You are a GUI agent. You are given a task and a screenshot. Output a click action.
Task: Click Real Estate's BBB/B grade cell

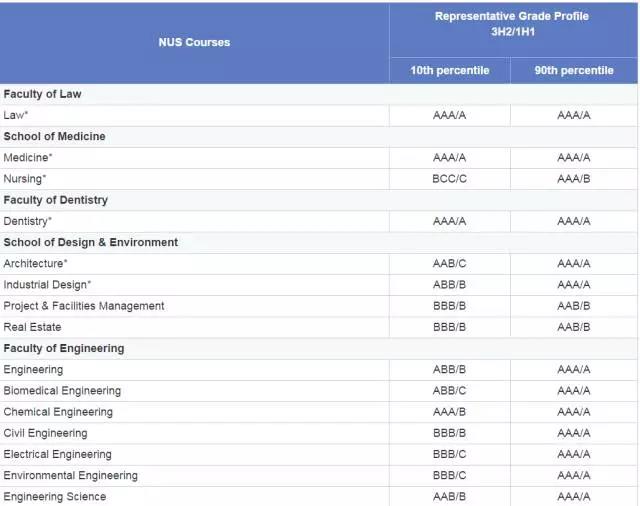click(x=449, y=327)
